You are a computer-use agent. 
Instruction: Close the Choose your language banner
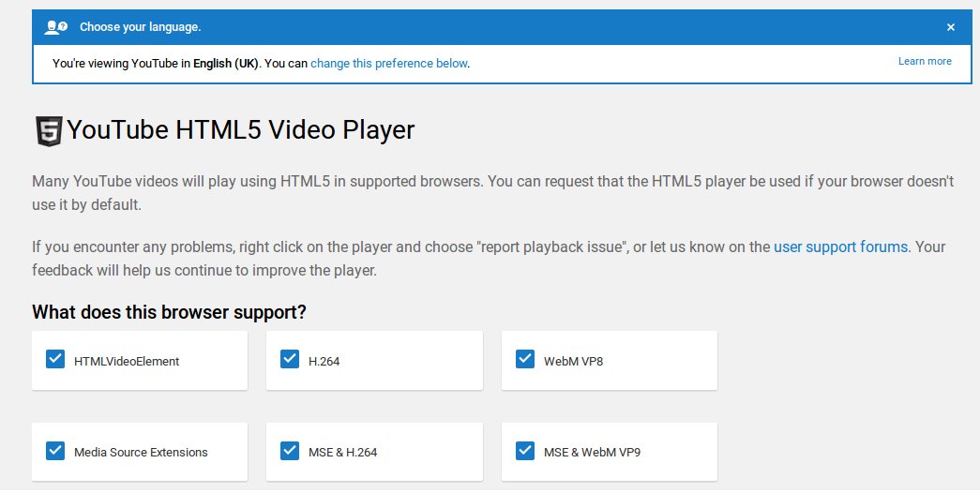pyautogui.click(x=950, y=27)
